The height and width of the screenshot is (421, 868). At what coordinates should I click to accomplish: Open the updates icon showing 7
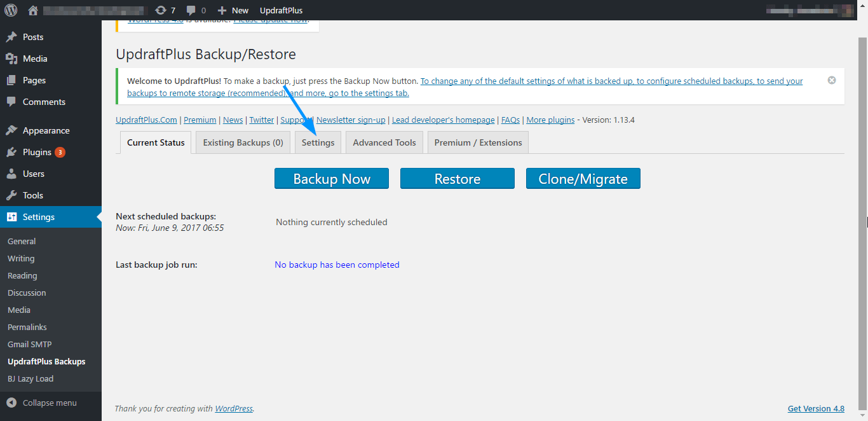161,10
